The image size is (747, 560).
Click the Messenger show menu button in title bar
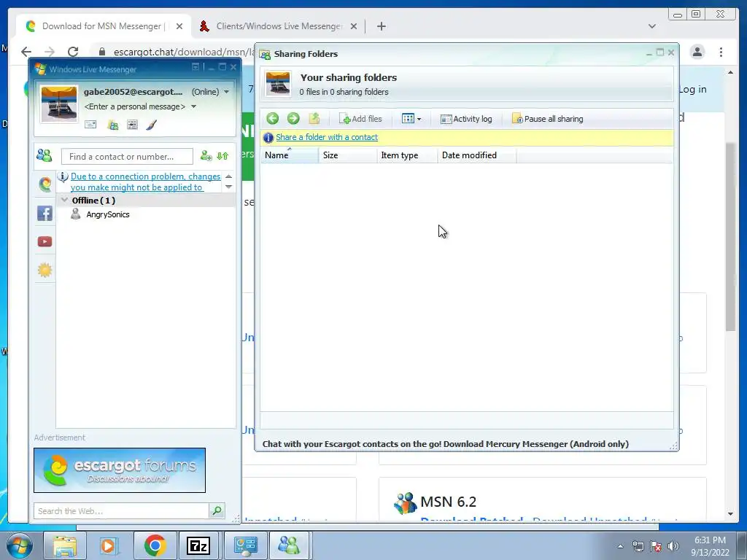coord(196,67)
